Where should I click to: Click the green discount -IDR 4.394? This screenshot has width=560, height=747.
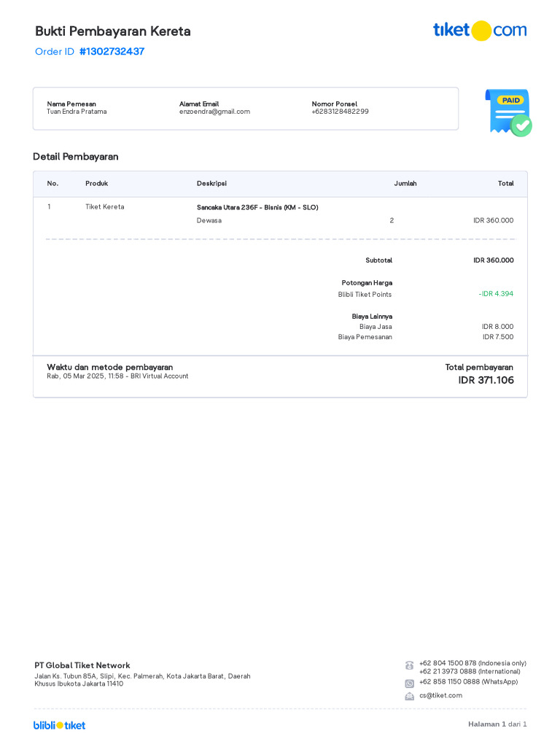click(x=496, y=294)
